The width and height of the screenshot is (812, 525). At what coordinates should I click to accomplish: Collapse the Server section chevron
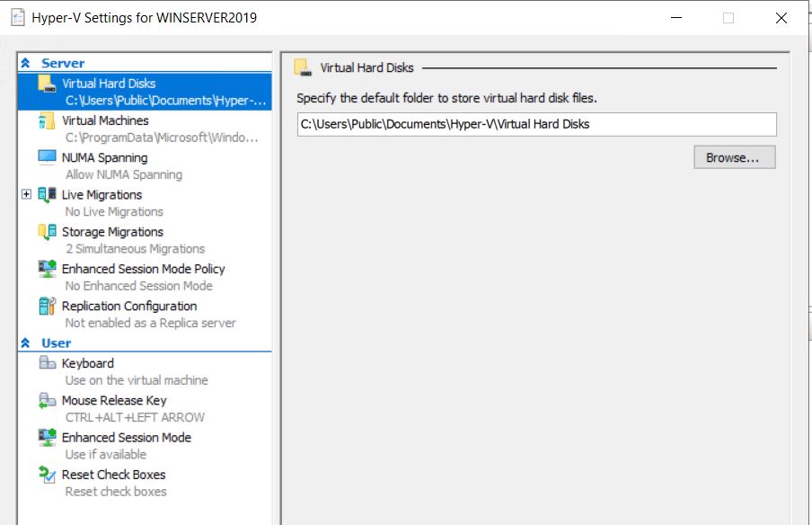(x=25, y=63)
